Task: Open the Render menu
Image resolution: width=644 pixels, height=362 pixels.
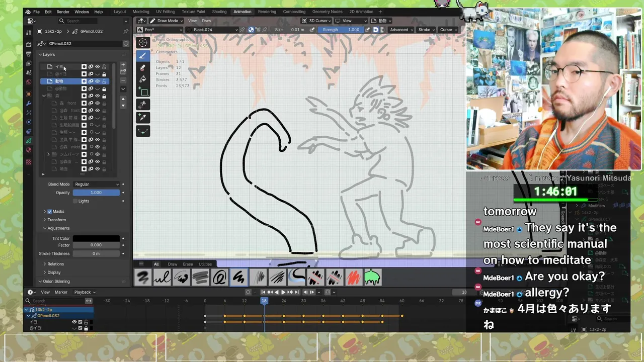Action: (x=63, y=12)
